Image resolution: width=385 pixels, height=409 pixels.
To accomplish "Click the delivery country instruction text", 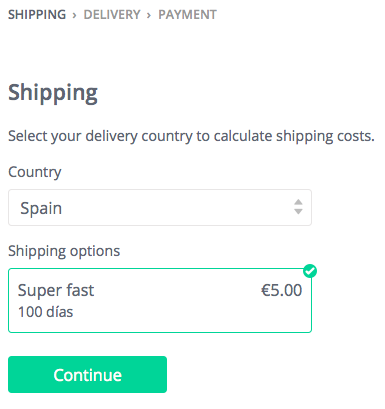I will pos(191,136).
